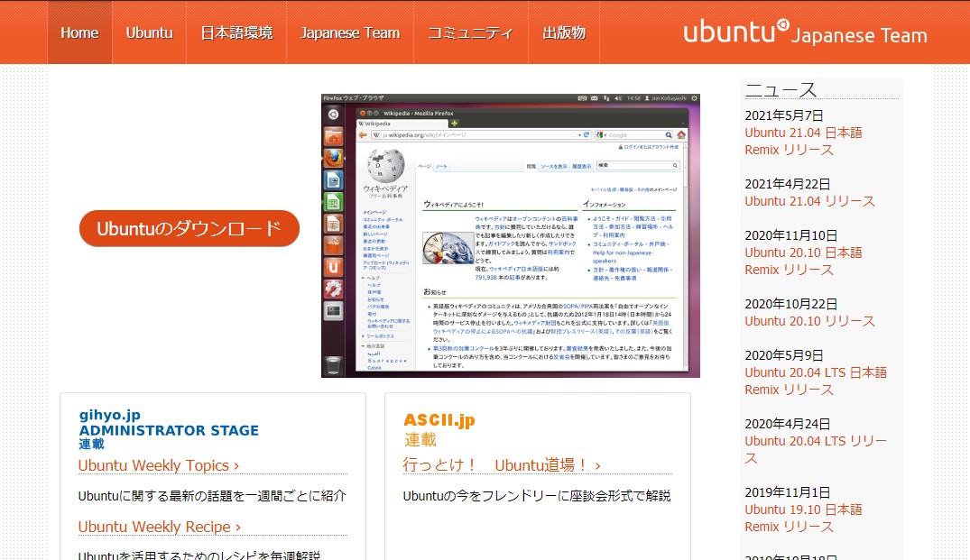Image resolution: width=970 pixels, height=560 pixels.
Task: Click the Ubuntuのダウンロード button
Action: [189, 229]
